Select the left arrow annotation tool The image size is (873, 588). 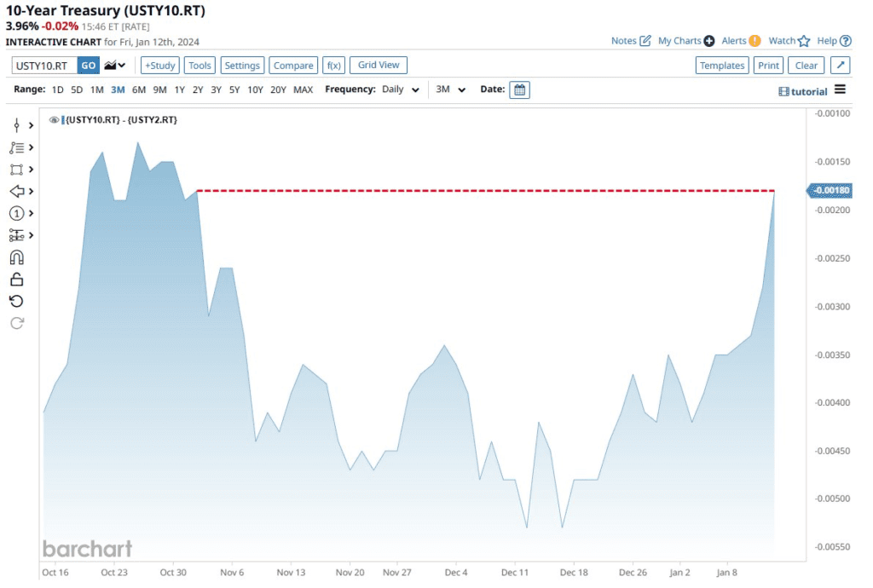[16, 192]
